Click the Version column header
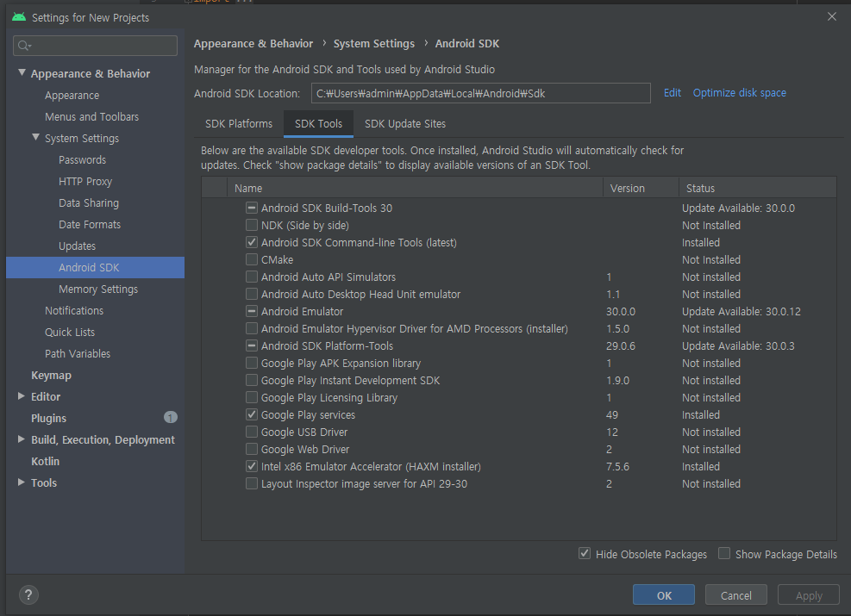 641,188
